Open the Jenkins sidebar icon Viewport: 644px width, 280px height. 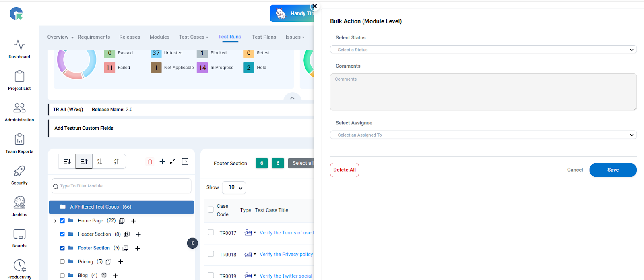click(x=19, y=202)
